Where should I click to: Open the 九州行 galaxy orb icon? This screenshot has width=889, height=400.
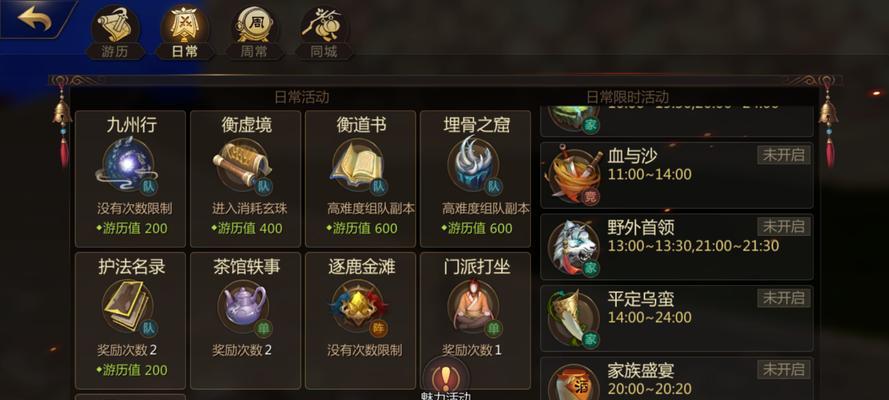[x=128, y=165]
